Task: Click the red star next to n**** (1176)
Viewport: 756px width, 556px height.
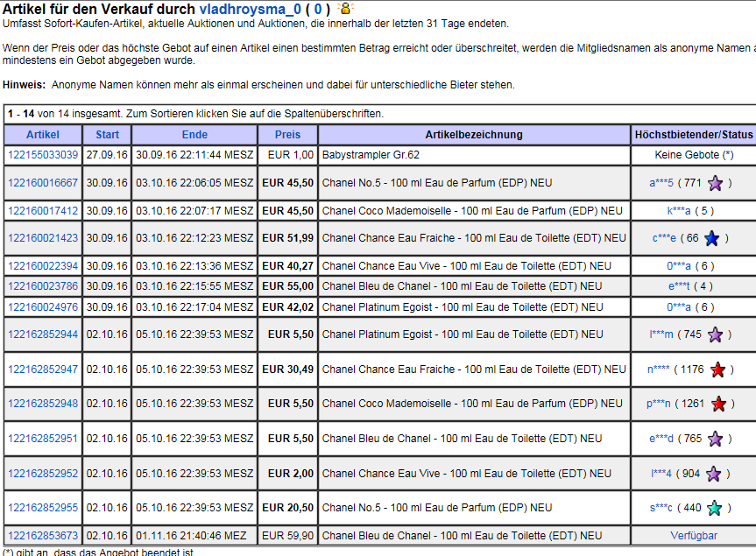Action: tap(718, 369)
